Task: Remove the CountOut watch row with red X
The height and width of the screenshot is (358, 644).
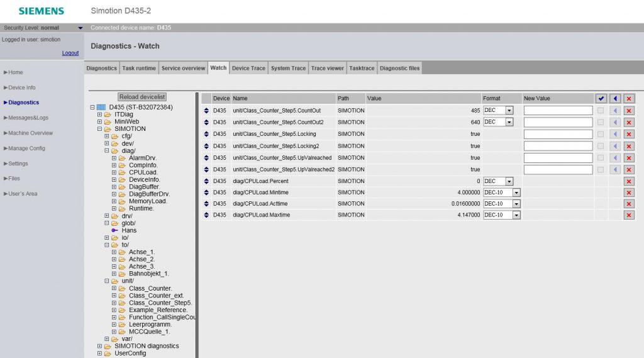Action: click(x=629, y=111)
